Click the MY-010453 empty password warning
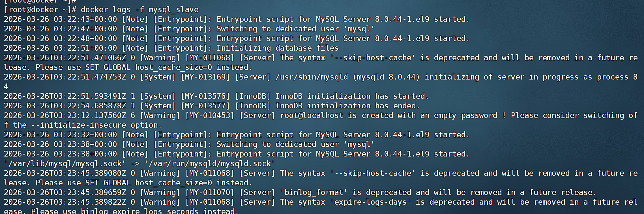This screenshot has height=214, width=644. coord(210,116)
